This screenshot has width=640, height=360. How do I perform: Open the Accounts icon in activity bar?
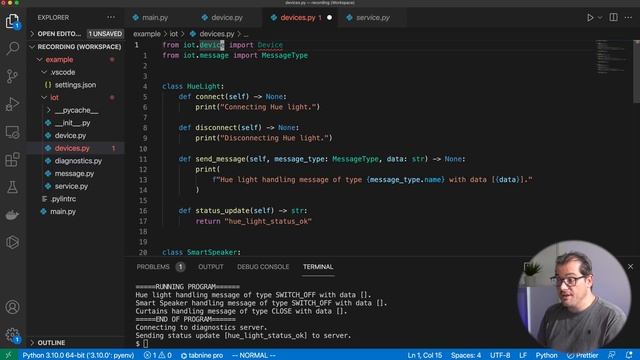pos(12,307)
